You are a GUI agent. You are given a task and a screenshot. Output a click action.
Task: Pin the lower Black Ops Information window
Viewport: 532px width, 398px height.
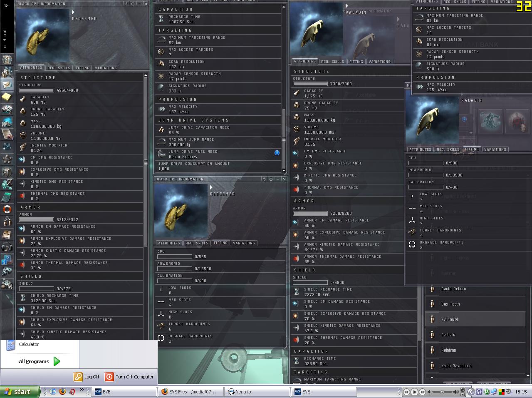pyautogui.click(x=264, y=179)
